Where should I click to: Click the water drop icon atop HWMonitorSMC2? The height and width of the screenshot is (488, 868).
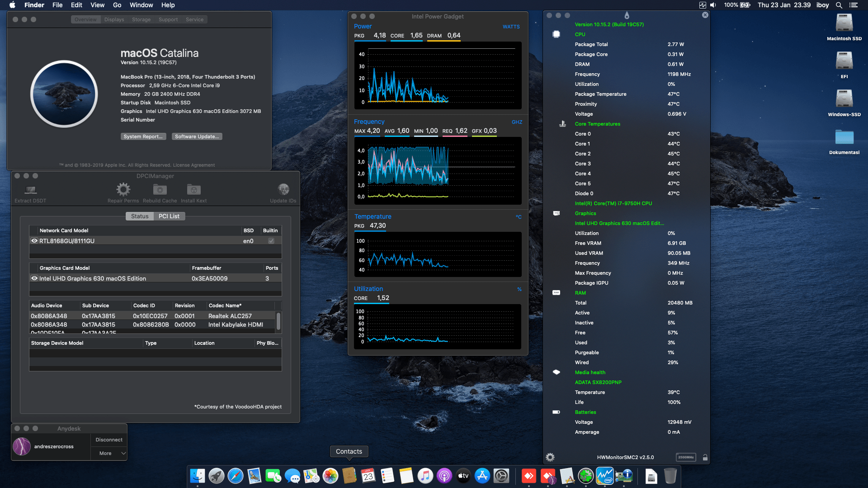(627, 15)
